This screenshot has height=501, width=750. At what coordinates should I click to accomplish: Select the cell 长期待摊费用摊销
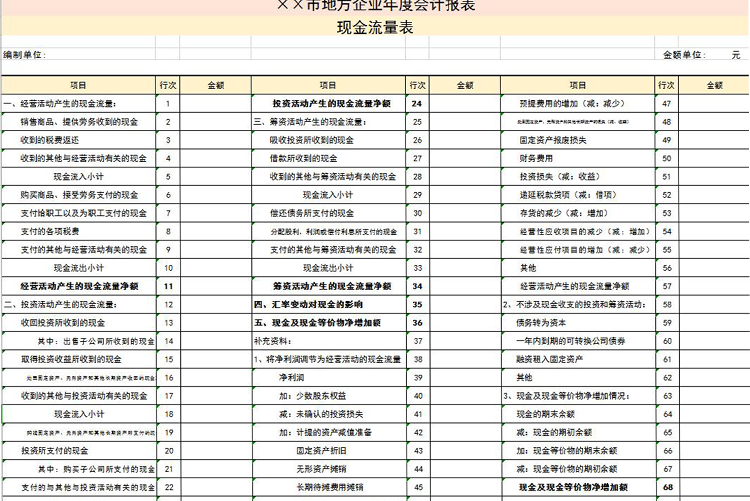330,487
